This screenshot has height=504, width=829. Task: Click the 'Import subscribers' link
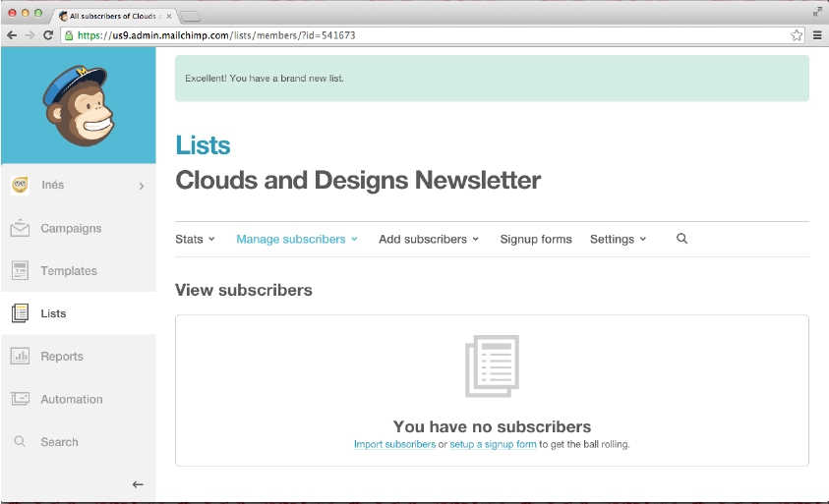394,444
